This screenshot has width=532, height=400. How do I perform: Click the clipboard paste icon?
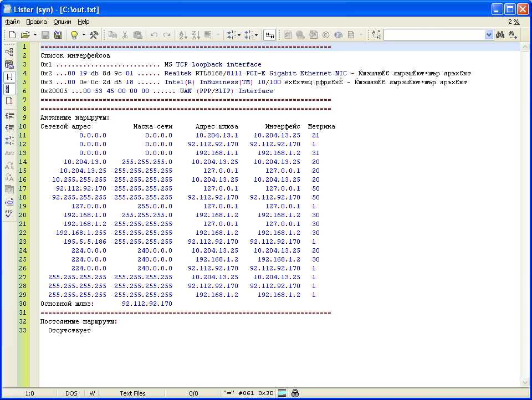[138, 34]
